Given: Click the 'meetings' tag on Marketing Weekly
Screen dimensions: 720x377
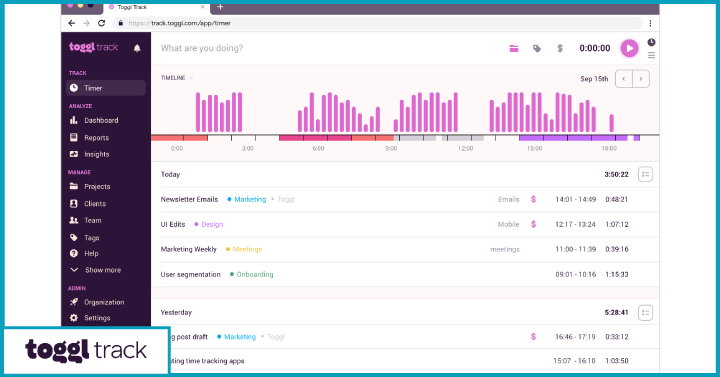Looking at the screenshot, I should point(505,249).
